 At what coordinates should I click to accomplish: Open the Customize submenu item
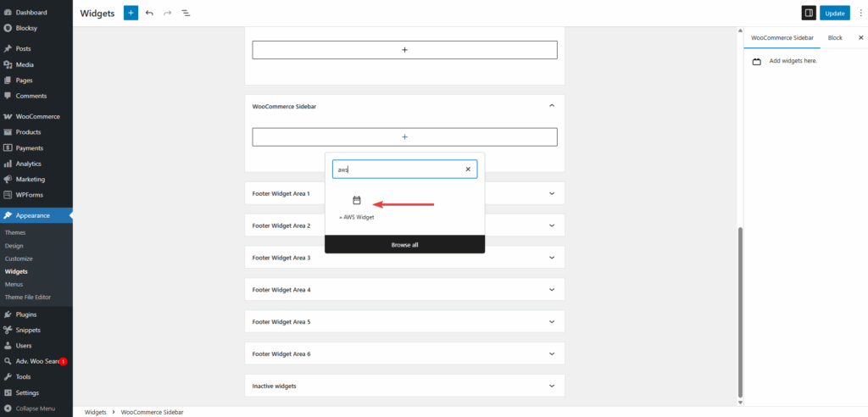click(x=19, y=259)
